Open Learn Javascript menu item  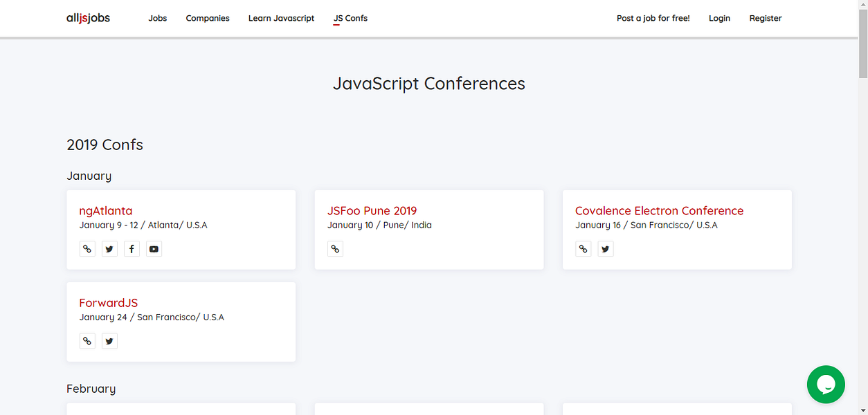click(281, 18)
